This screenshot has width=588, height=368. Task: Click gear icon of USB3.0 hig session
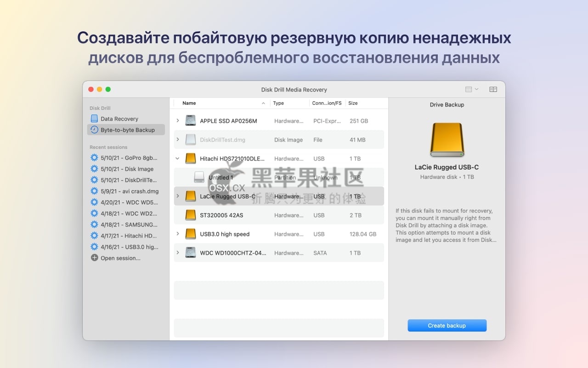click(x=94, y=247)
